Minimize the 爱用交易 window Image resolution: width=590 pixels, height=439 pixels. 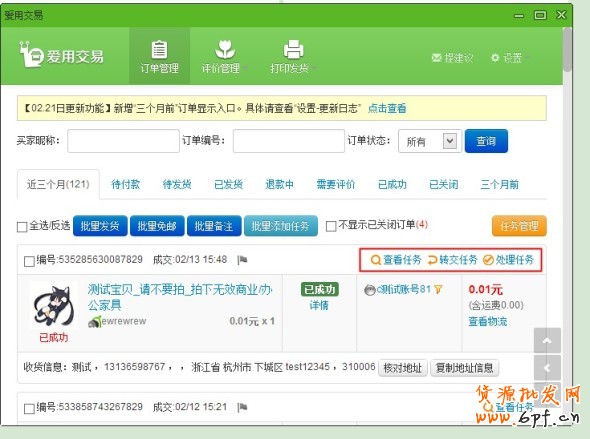(x=519, y=15)
